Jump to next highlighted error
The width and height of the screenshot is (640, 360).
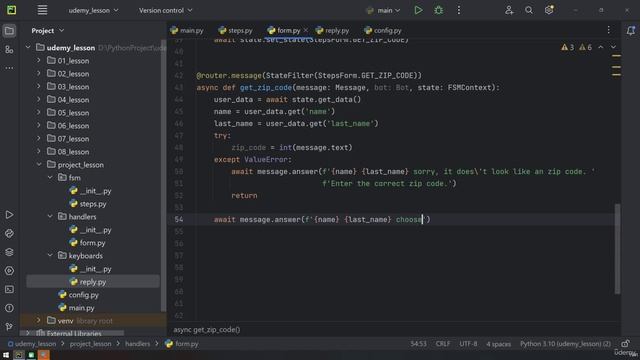(x=613, y=47)
